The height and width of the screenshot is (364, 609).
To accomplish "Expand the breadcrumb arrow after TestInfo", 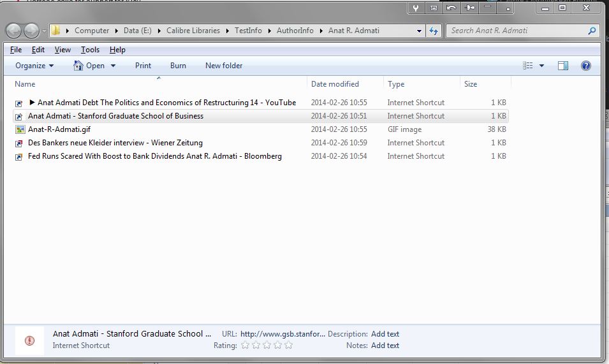I will pyautogui.click(x=270, y=31).
